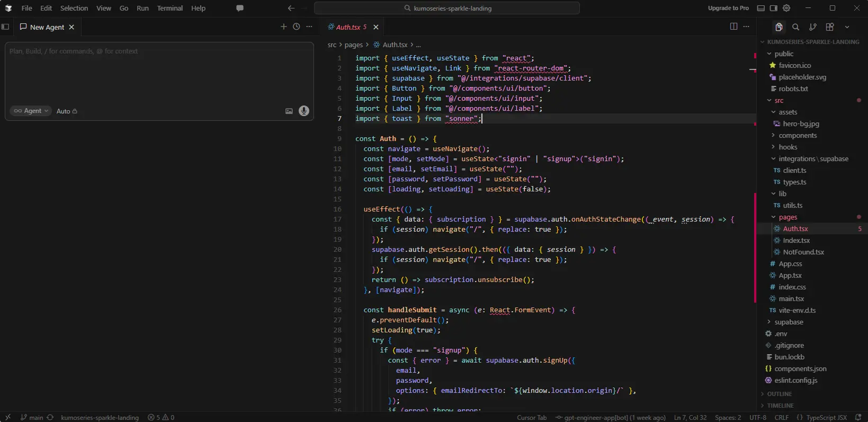Screen dimensions: 868x422
Task: Open Cursor settings gear icon
Action: (786, 8)
